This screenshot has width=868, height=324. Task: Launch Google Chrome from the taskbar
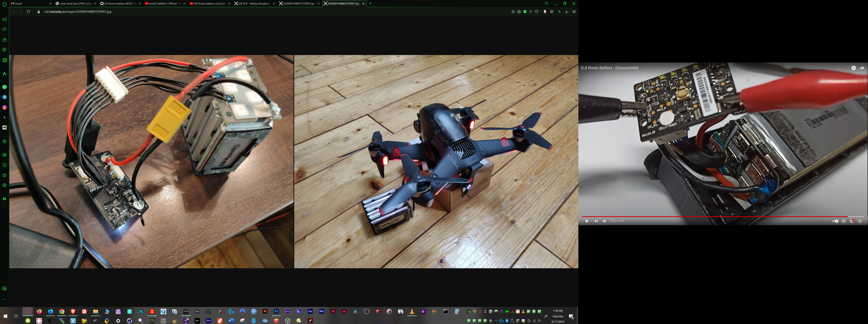[x=62, y=311]
